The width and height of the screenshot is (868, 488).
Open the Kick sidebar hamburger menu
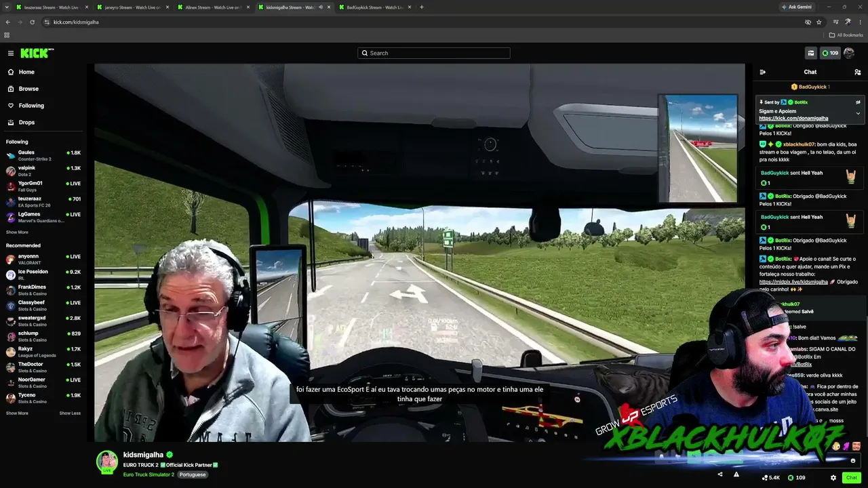click(11, 53)
